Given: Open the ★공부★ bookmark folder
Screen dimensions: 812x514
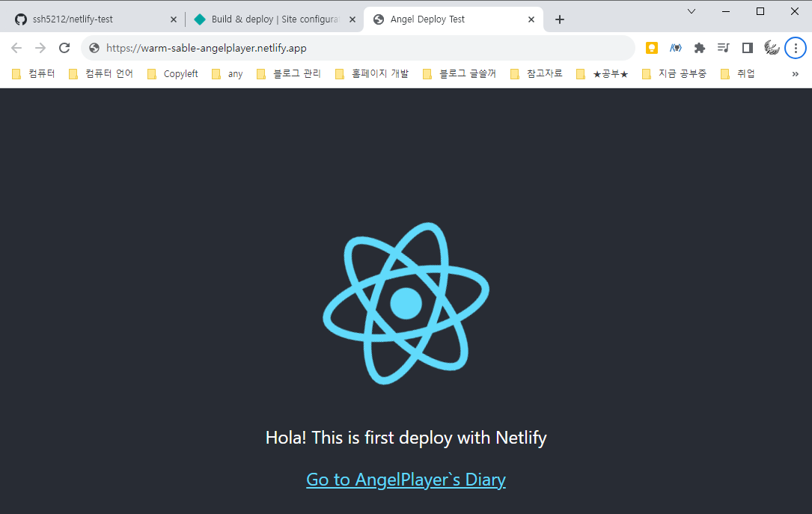Looking at the screenshot, I should point(602,74).
